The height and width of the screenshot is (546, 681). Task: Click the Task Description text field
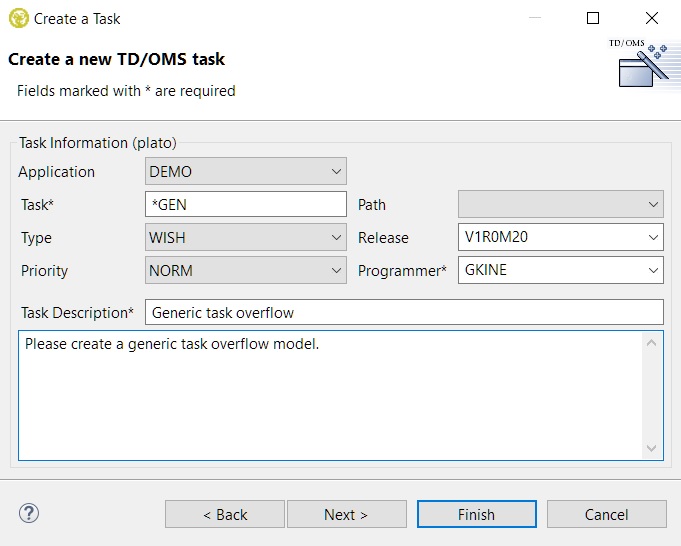point(404,313)
